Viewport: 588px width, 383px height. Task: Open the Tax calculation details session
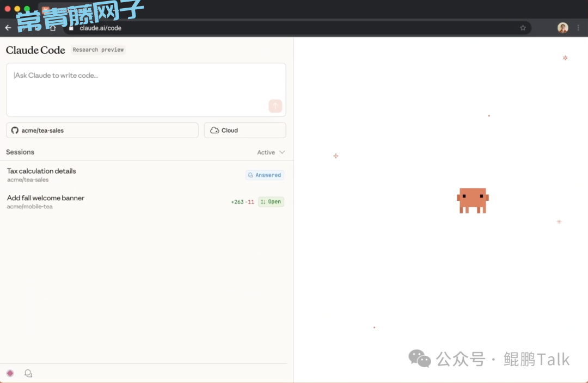point(41,171)
